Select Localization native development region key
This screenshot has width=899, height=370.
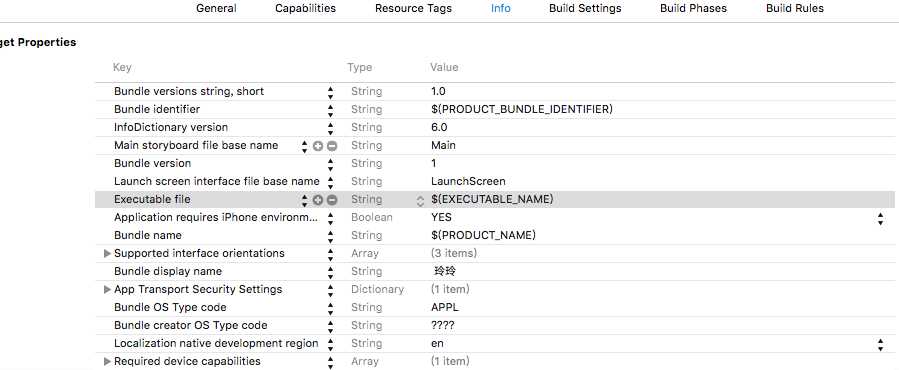(x=216, y=344)
